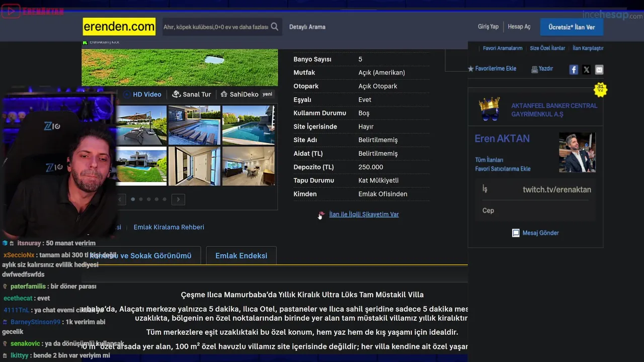Screen dimensions: 644x362
Task: Open Detaylı Arama
Action: coord(307,27)
